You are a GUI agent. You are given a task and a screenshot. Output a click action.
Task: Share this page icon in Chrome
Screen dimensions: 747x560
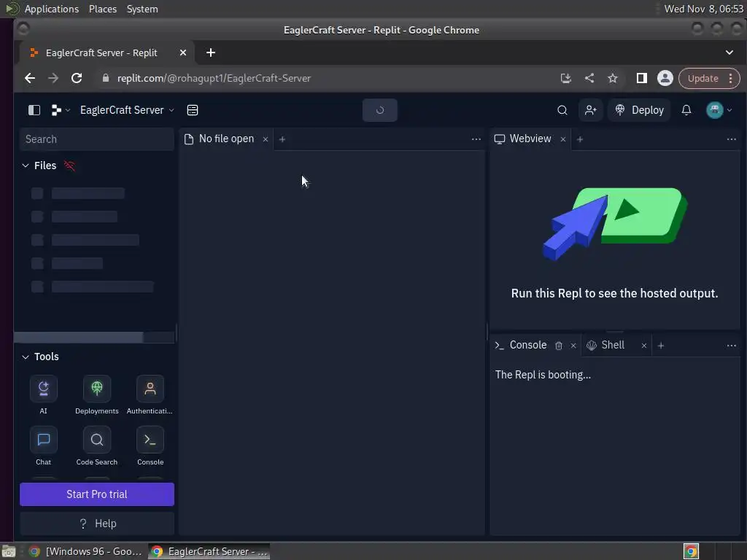589,78
